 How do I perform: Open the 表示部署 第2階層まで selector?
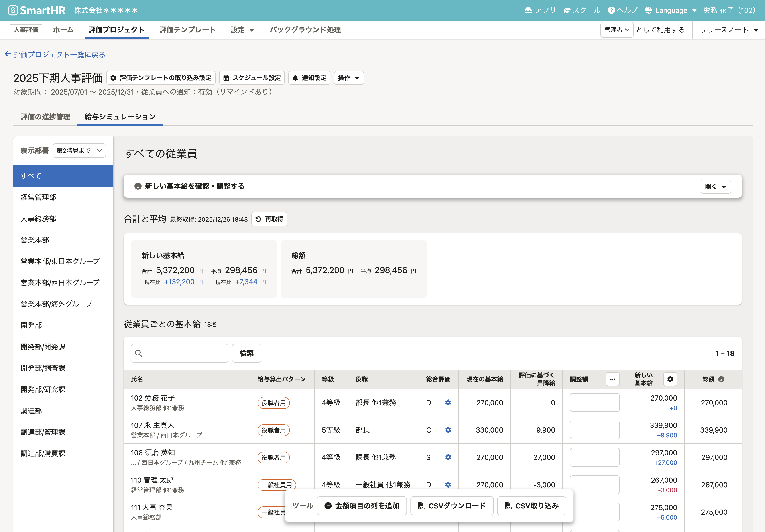[79, 151]
